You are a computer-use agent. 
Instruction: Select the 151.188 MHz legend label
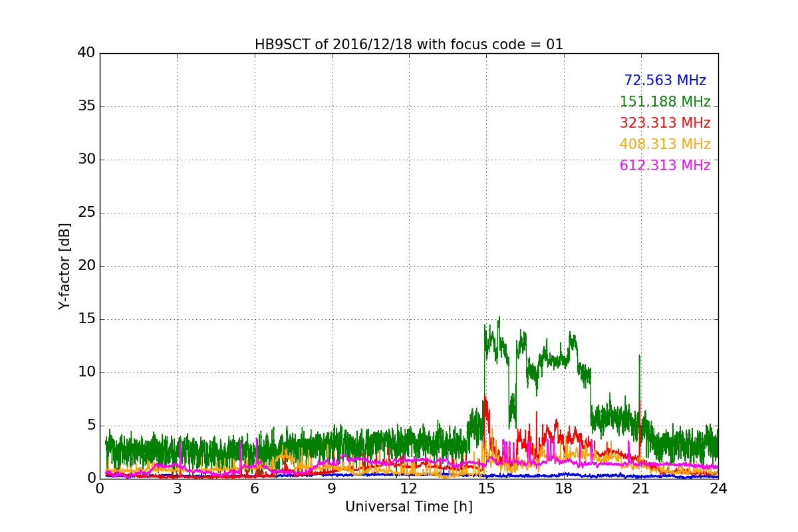click(665, 102)
